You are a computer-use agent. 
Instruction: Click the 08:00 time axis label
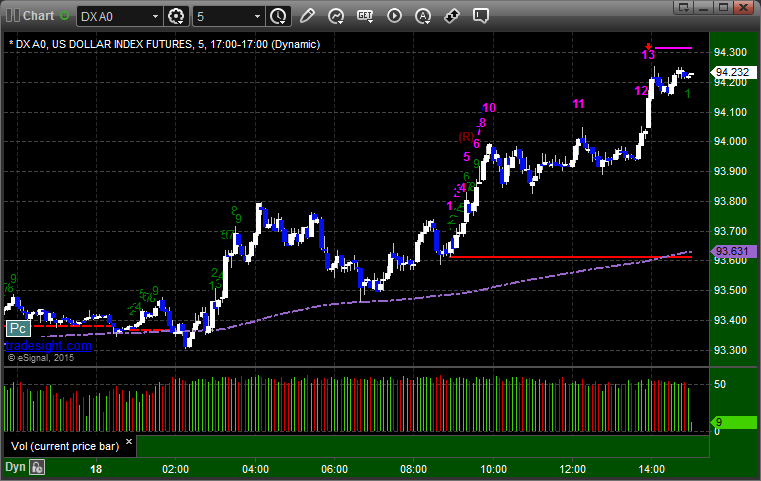(x=414, y=469)
